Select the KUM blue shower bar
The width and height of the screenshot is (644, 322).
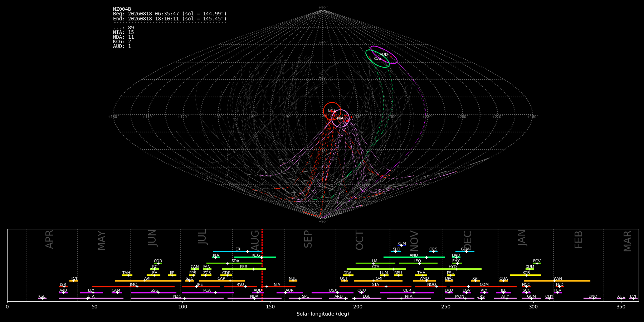pos(402,245)
